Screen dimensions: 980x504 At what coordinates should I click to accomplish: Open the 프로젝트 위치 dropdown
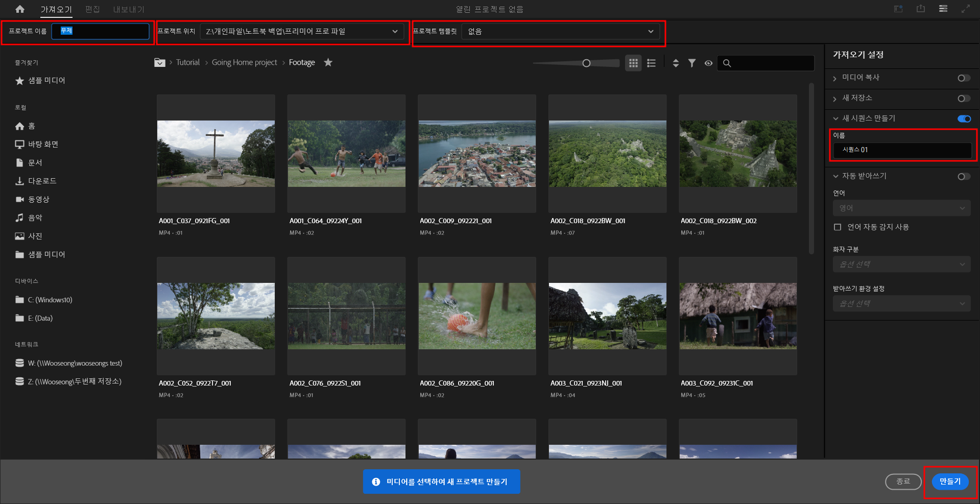click(x=301, y=31)
